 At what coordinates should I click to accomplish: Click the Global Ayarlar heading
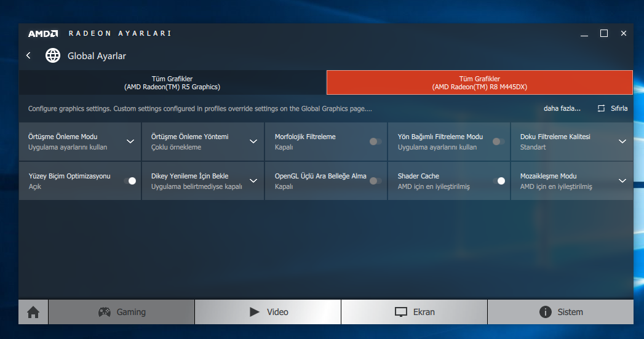97,56
